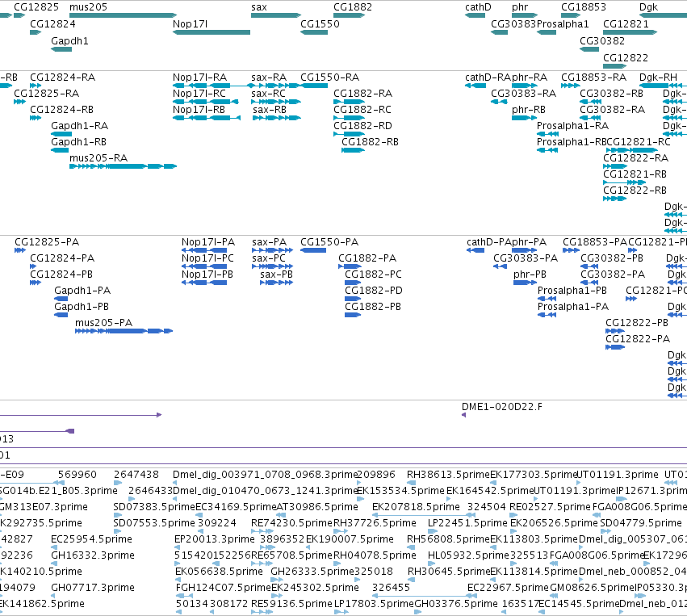Select the Nop17l-PC protein label
Viewport: 687px width, 616px height.
pos(207,258)
